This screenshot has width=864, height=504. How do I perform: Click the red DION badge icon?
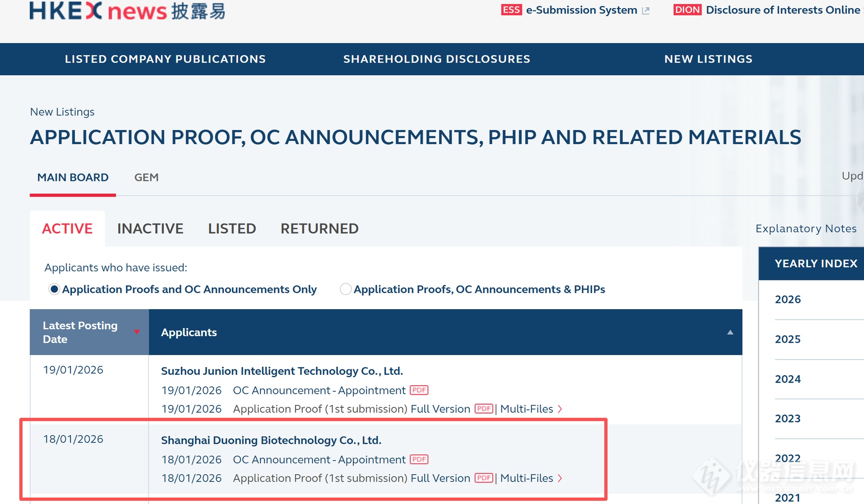687,10
